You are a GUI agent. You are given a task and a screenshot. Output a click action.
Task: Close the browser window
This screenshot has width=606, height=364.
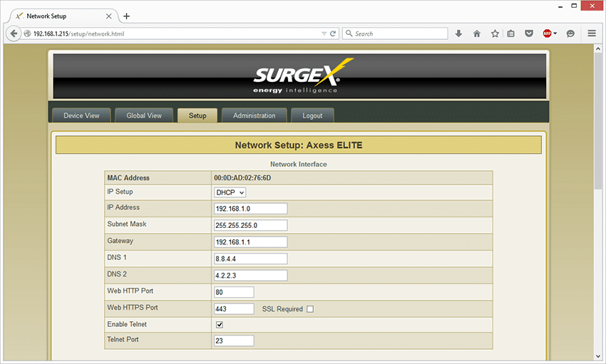592,6
